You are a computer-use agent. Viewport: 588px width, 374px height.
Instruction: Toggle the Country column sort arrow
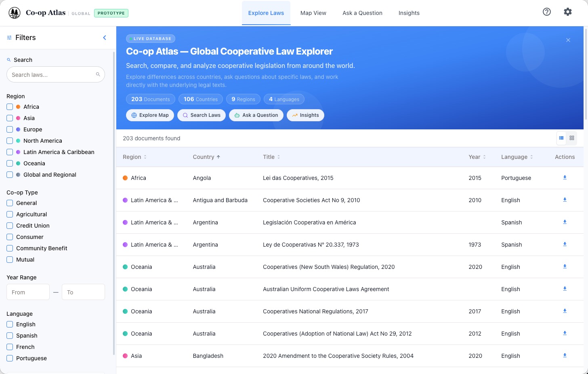[x=218, y=157]
